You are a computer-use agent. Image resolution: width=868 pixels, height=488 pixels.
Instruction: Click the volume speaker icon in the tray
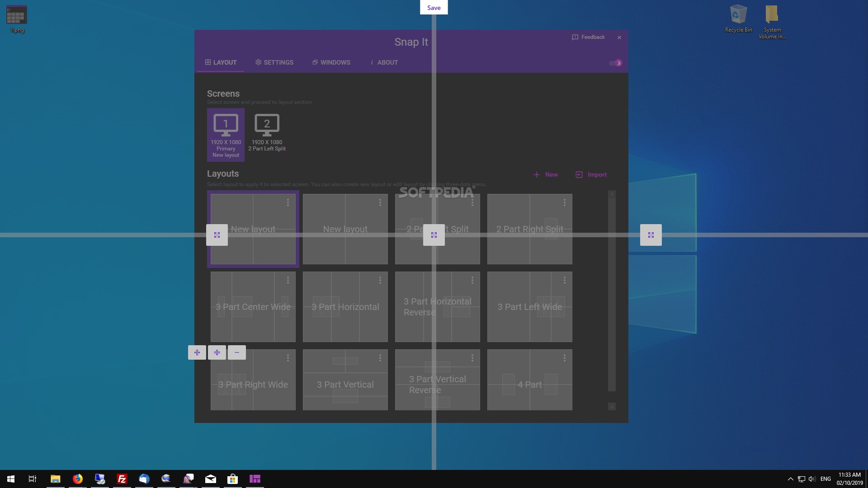(x=812, y=479)
